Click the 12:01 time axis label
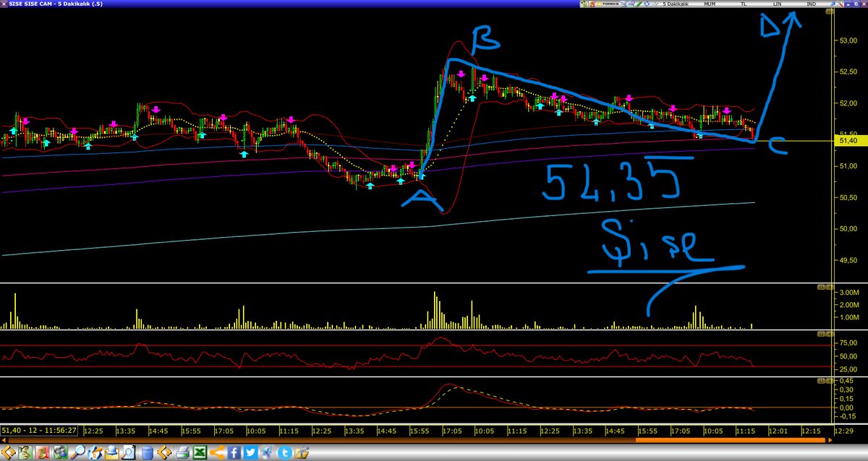Image resolution: width=868 pixels, height=461 pixels. 778,431
